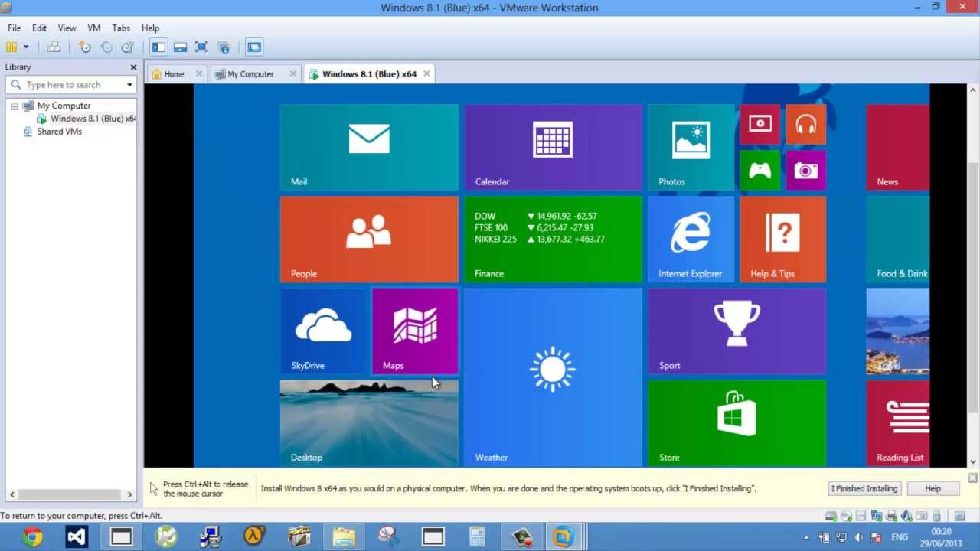This screenshot has width=980, height=551.
Task: Open File Explorer from the taskbar
Action: tap(344, 536)
